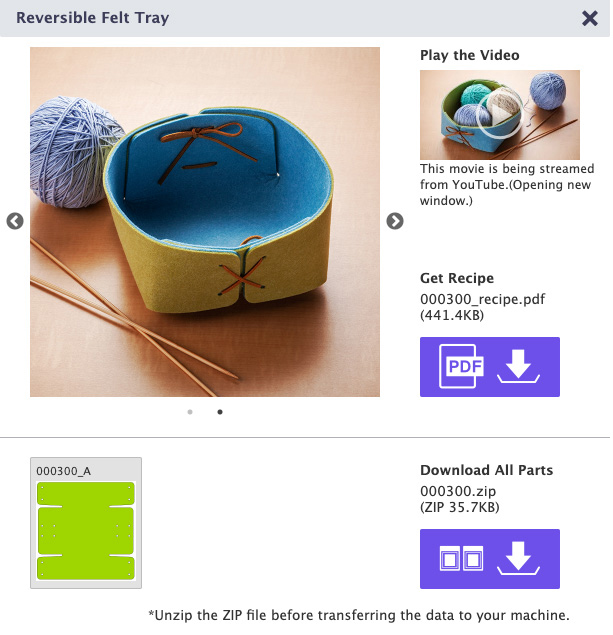Click the PDF document icon
This screenshot has height=635, width=613.
[x=461, y=366]
